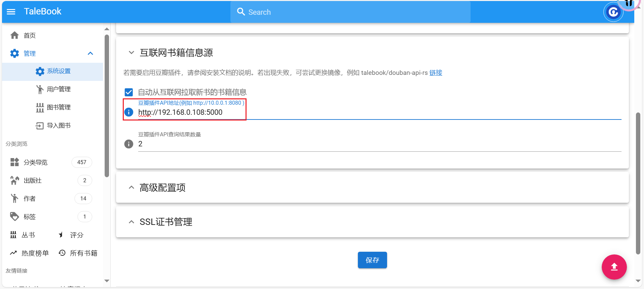The height and width of the screenshot is (289, 644).
Task: Click the 14 count badge for authors
Action: (x=83, y=198)
